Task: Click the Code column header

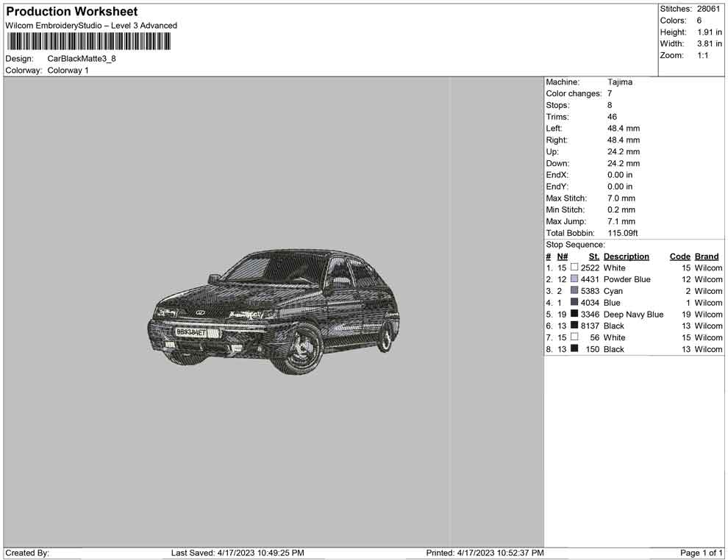Action: (x=679, y=256)
